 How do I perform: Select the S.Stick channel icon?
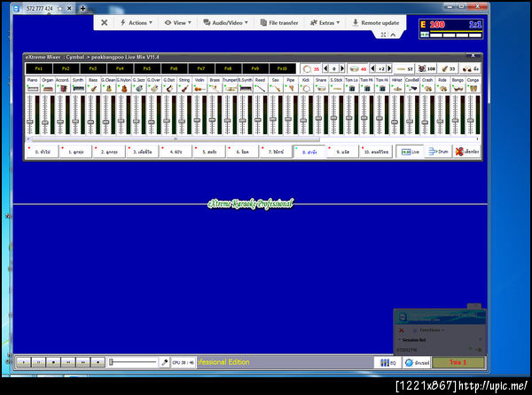tap(336, 89)
